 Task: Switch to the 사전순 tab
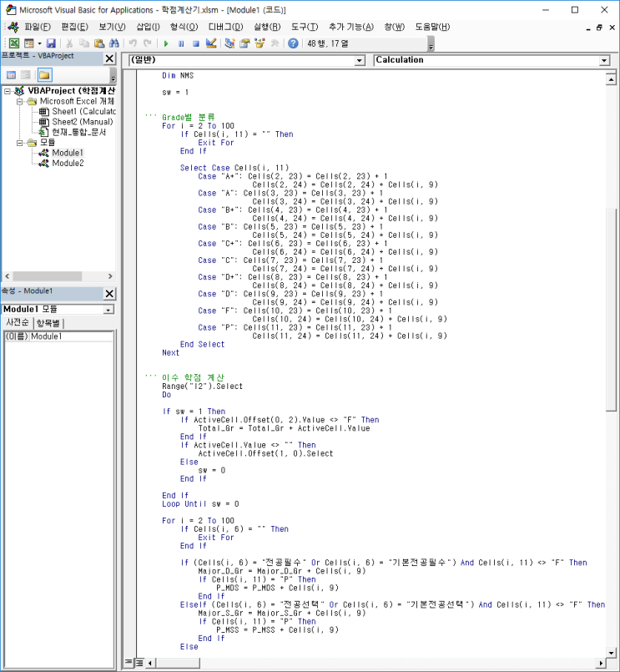(x=18, y=323)
